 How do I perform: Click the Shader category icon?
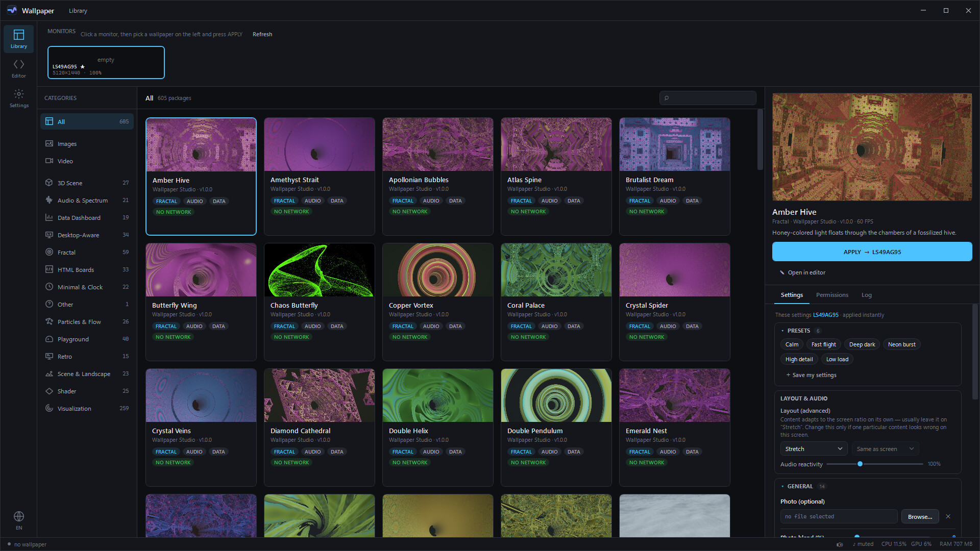pyautogui.click(x=49, y=391)
